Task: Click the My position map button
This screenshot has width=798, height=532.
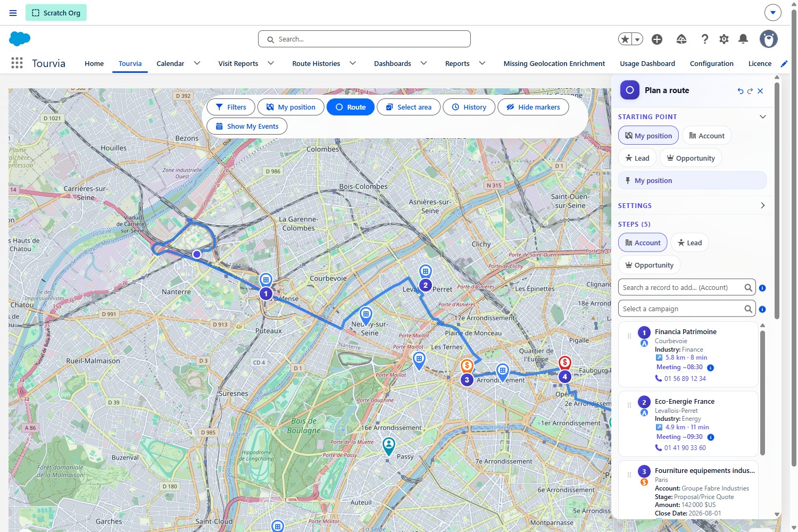Action: tap(291, 107)
